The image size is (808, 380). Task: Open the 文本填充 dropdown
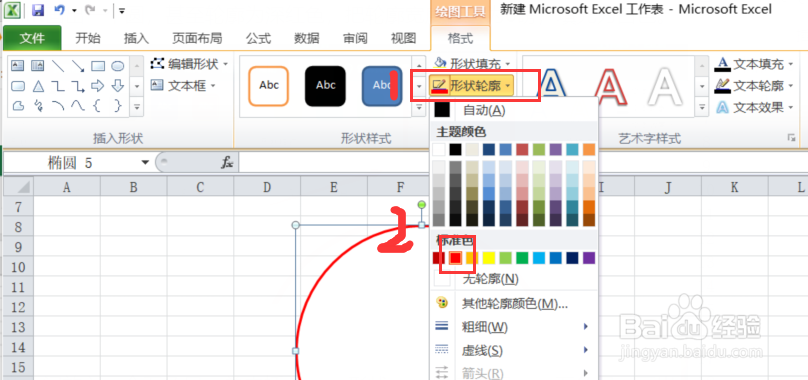point(754,64)
